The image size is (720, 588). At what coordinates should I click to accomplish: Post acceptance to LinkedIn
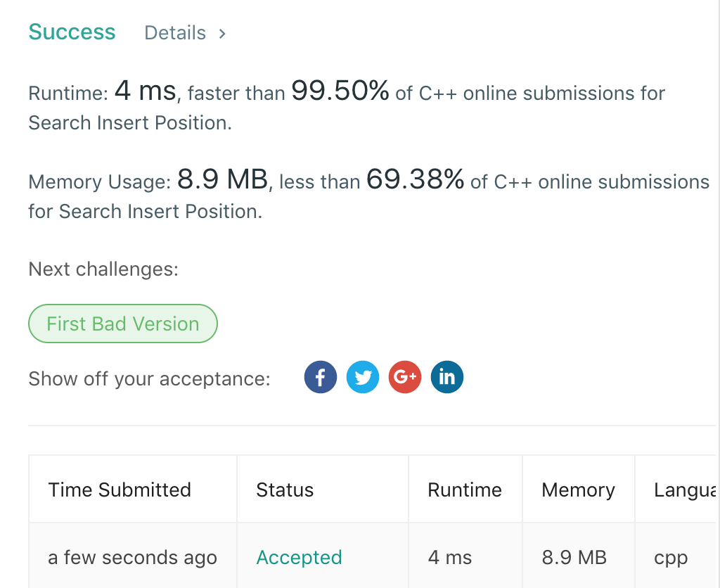[447, 377]
